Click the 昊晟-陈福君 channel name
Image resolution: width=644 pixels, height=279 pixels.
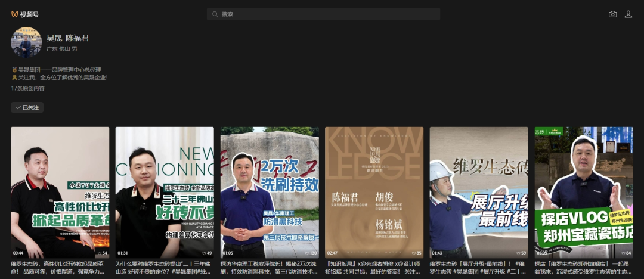point(68,38)
